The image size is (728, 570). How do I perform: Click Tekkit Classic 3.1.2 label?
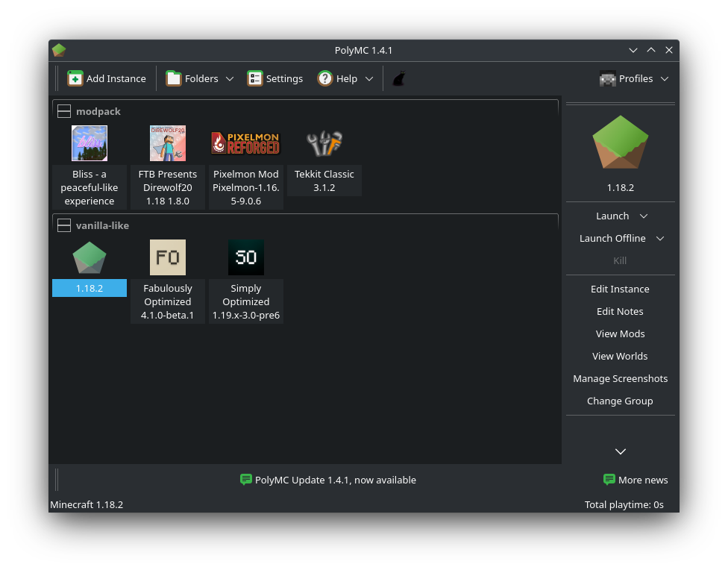[x=324, y=181]
